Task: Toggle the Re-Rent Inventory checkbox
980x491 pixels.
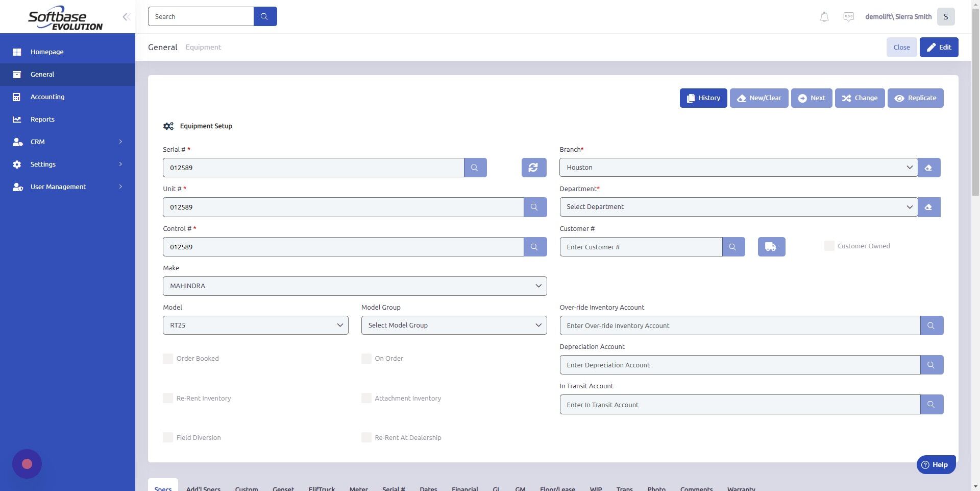Action: [168, 398]
